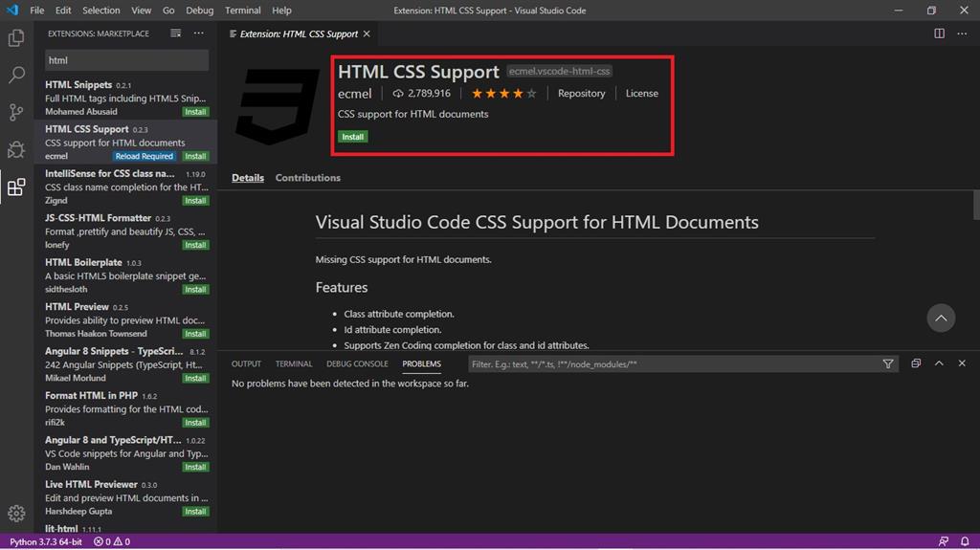980x550 pixels.
Task: Install Format HTML in PHP extension
Action: [x=195, y=423]
